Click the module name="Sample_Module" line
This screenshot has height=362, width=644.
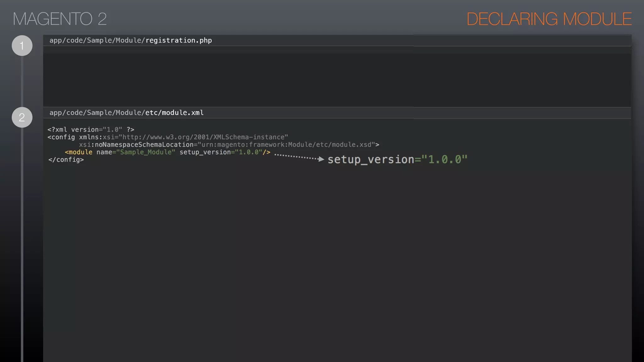point(168,152)
